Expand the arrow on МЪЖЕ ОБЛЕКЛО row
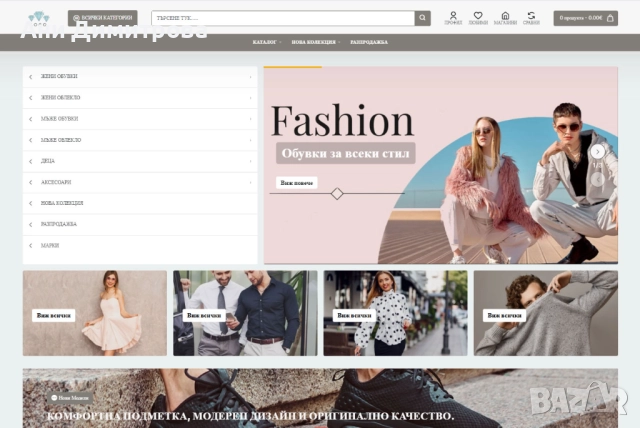640x428 pixels. pos(251,140)
